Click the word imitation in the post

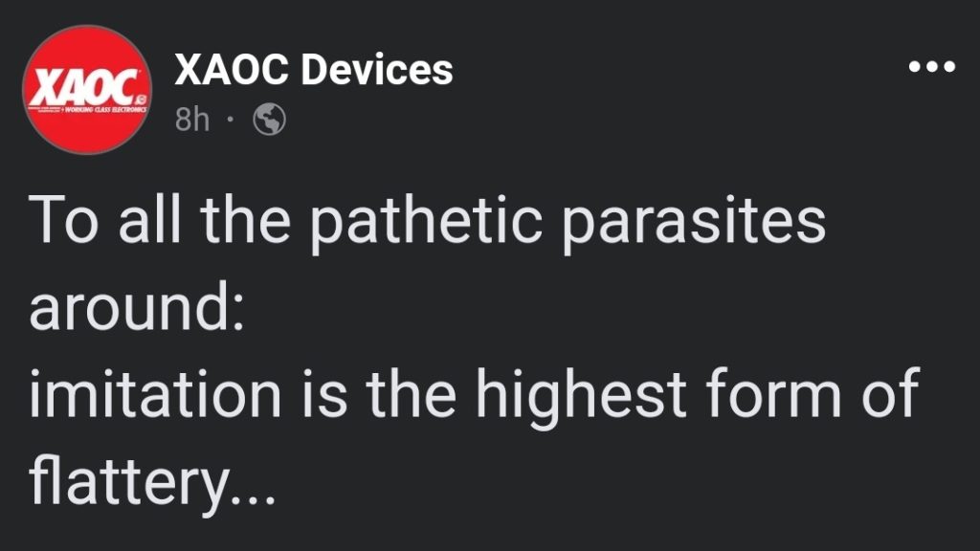(x=156, y=393)
